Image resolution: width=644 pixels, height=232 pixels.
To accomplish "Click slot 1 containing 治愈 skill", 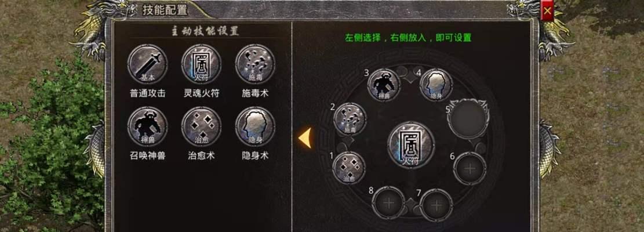I will coord(349,168).
